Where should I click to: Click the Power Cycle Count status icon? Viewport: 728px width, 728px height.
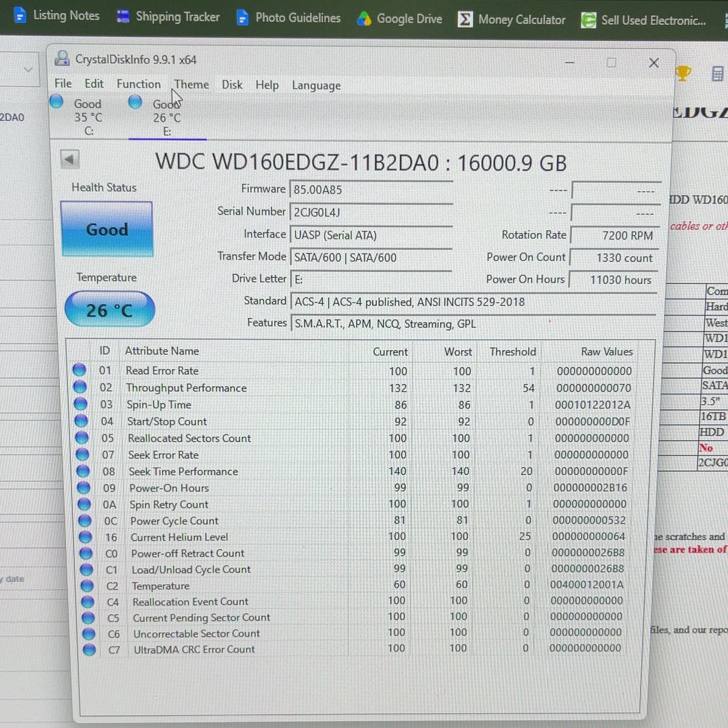pos(84,520)
